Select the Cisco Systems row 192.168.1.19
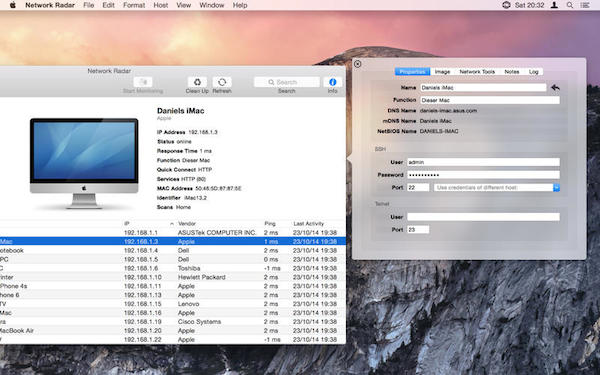600x375 pixels. [173, 322]
